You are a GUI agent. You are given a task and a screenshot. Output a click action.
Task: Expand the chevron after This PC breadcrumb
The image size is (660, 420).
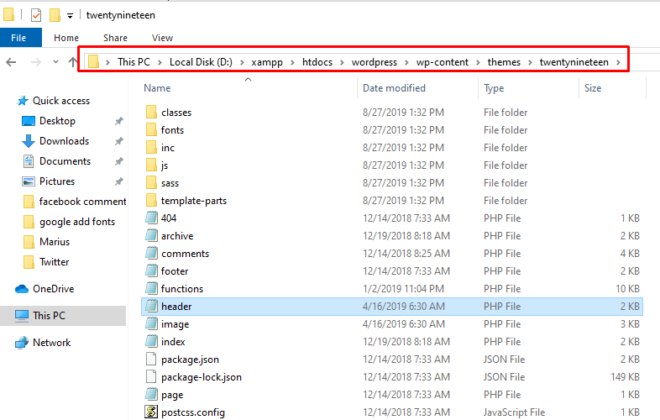[x=160, y=63]
